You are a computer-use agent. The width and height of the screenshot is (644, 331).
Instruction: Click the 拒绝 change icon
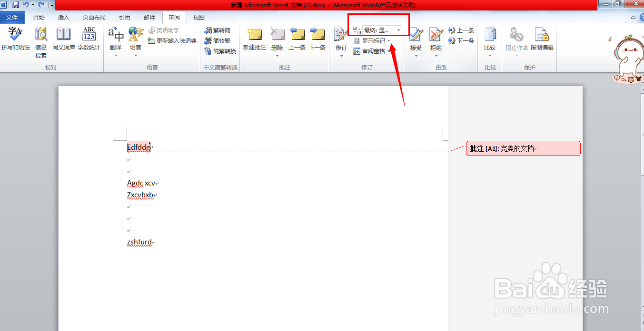[436, 35]
